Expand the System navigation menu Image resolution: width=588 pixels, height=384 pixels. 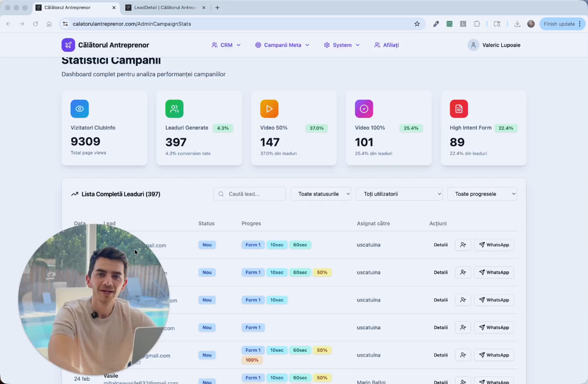342,45
